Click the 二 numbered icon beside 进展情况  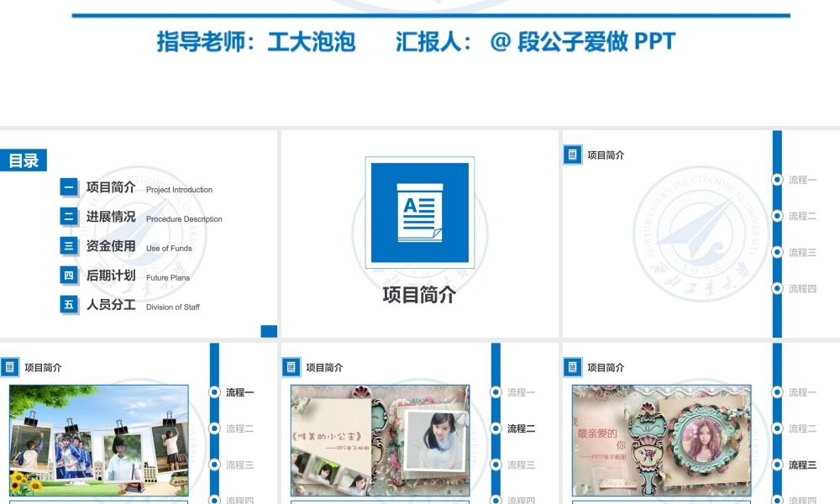click(69, 217)
